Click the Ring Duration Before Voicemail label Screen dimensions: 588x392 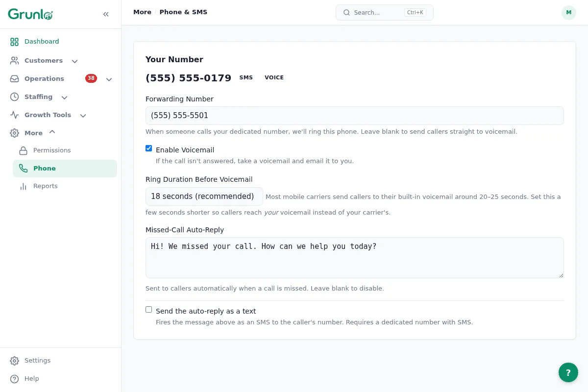coord(199,179)
